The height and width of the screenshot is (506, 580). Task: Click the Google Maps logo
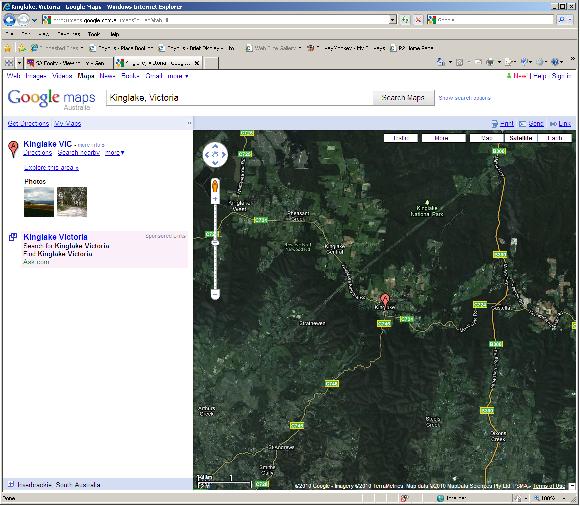[x=51, y=99]
